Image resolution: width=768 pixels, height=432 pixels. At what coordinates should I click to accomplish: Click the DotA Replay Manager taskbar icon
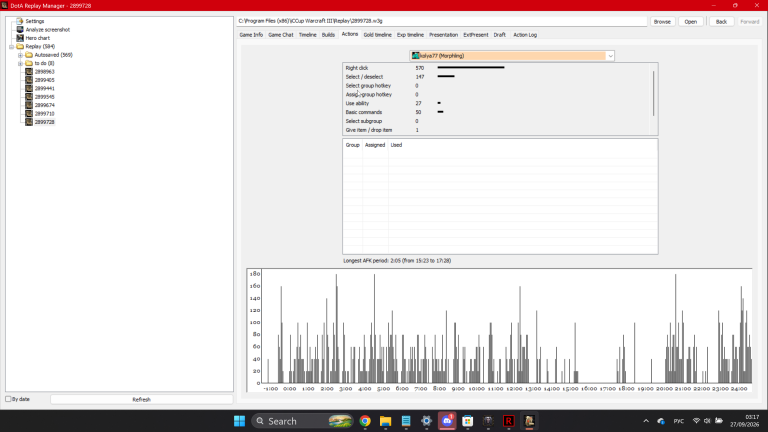[529, 421]
